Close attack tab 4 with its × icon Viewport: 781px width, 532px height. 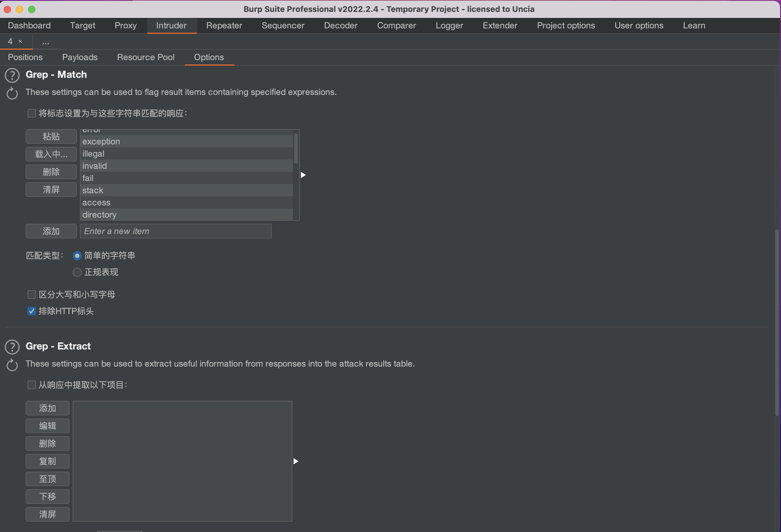(20, 41)
